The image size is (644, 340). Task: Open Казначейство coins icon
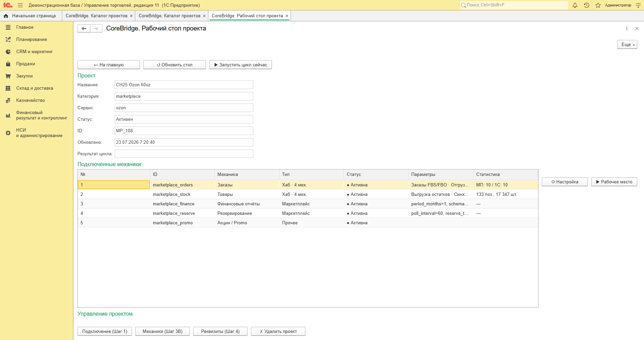pyautogui.click(x=8, y=100)
